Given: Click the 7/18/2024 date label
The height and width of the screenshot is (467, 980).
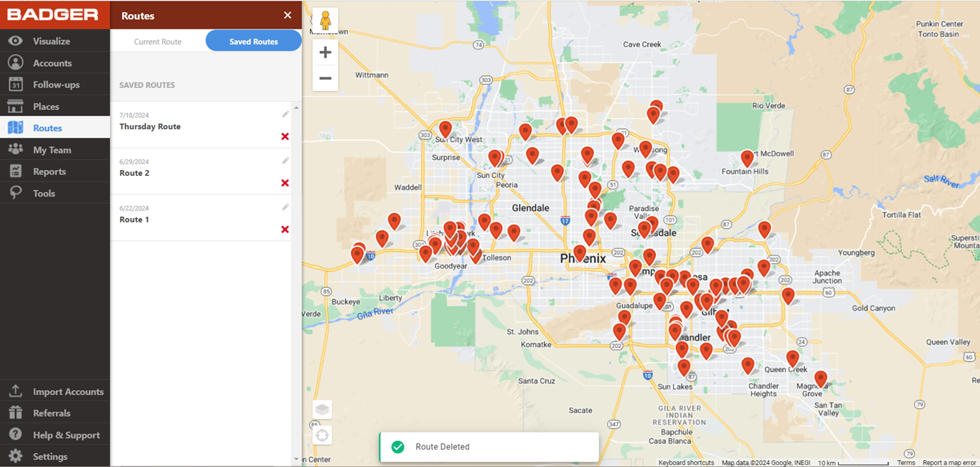Looking at the screenshot, I should pos(134,115).
